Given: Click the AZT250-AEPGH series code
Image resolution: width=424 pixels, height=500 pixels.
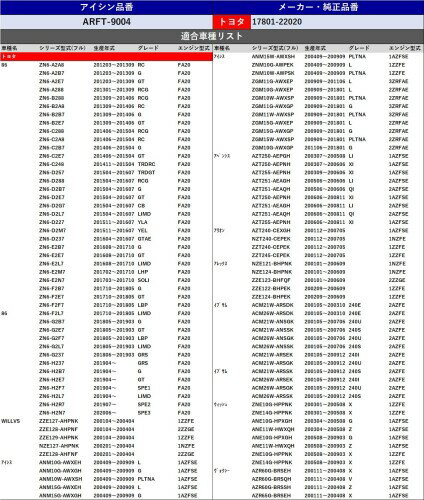Looking at the screenshot, I should coord(271,156).
